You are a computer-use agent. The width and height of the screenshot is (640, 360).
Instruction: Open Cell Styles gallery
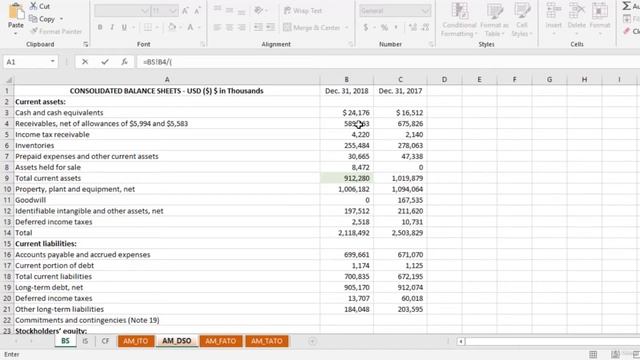[x=522, y=20]
